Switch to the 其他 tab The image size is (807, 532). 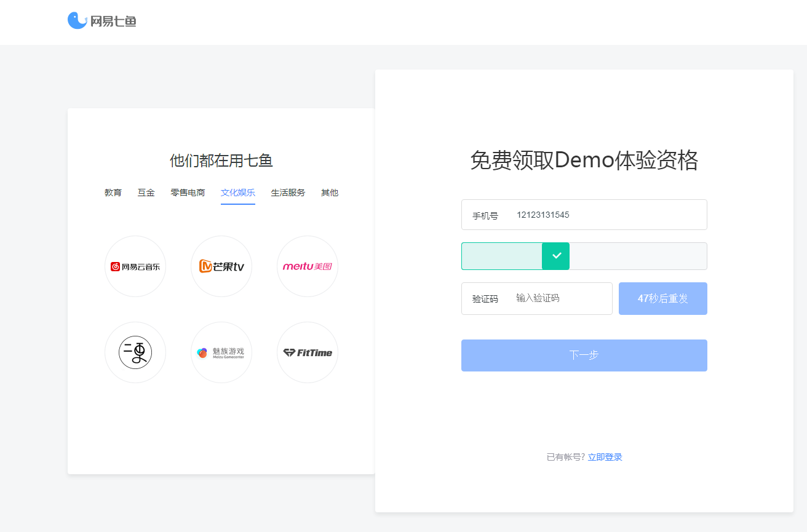click(330, 193)
